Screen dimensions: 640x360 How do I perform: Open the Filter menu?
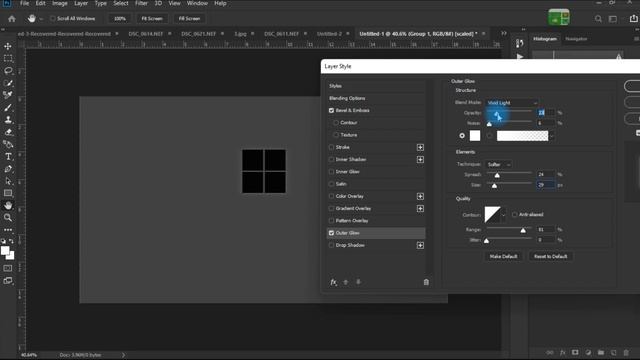[x=141, y=3]
